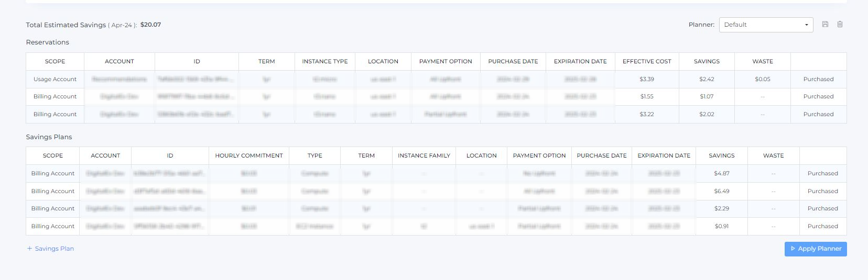Click Reservations WASTE column header
The image size is (868, 280).
(x=763, y=61)
